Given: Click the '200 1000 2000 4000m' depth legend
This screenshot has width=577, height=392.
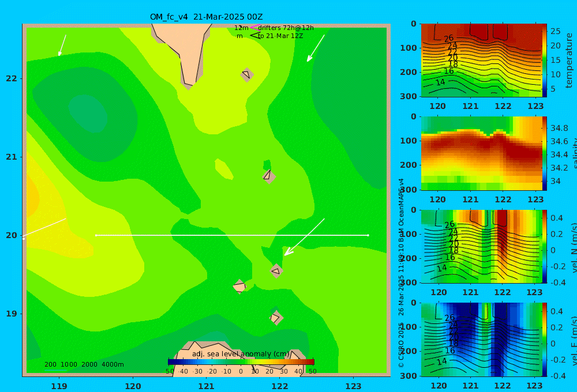Looking at the screenshot, I should [84, 364].
